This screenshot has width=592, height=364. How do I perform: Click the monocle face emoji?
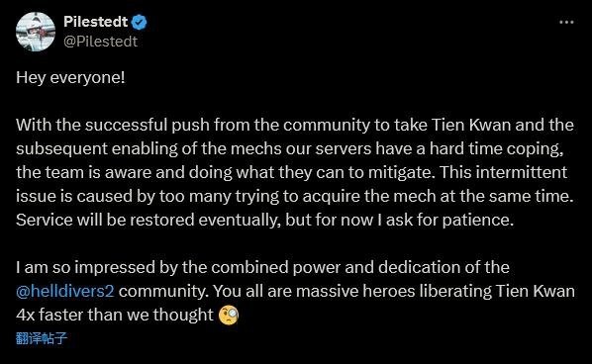click(x=229, y=316)
